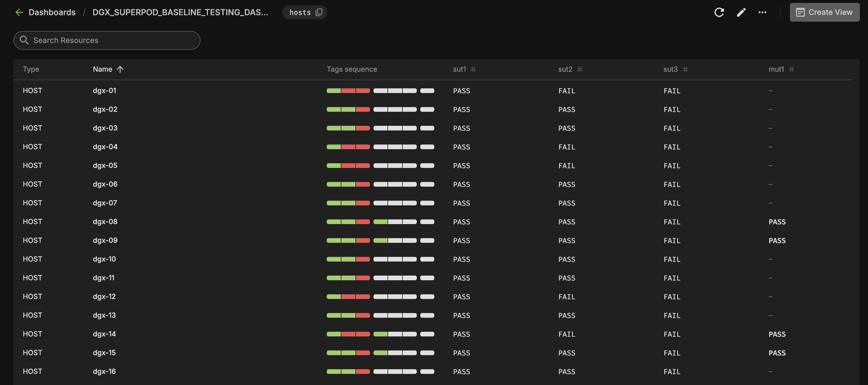The width and height of the screenshot is (868, 385).
Task: Click the tags sequence bar for dgx-14
Action: coord(381,334)
